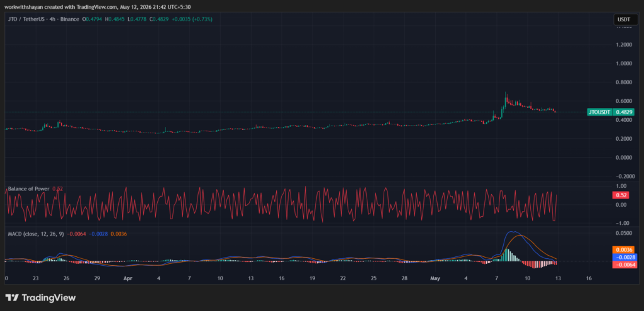Open the MACD (close, 12, 26, 9) label

(x=36, y=234)
